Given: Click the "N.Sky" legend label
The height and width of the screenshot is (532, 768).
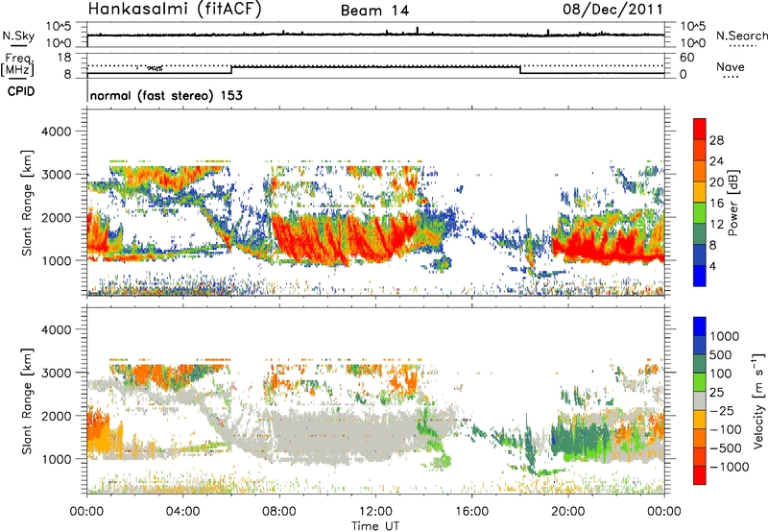Looking at the screenshot, I should click(18, 36).
